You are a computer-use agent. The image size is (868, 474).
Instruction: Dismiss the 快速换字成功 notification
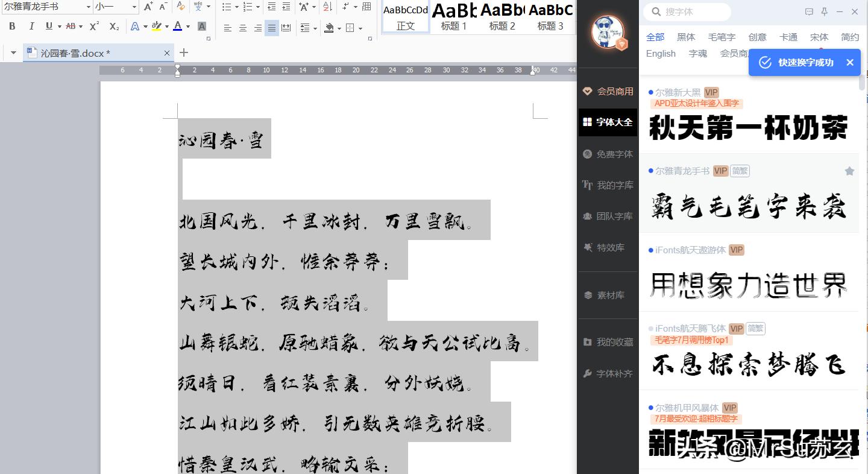click(850, 62)
